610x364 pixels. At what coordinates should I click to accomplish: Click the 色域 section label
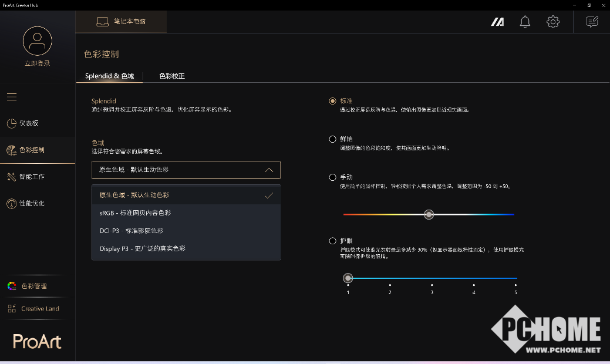pos(97,143)
